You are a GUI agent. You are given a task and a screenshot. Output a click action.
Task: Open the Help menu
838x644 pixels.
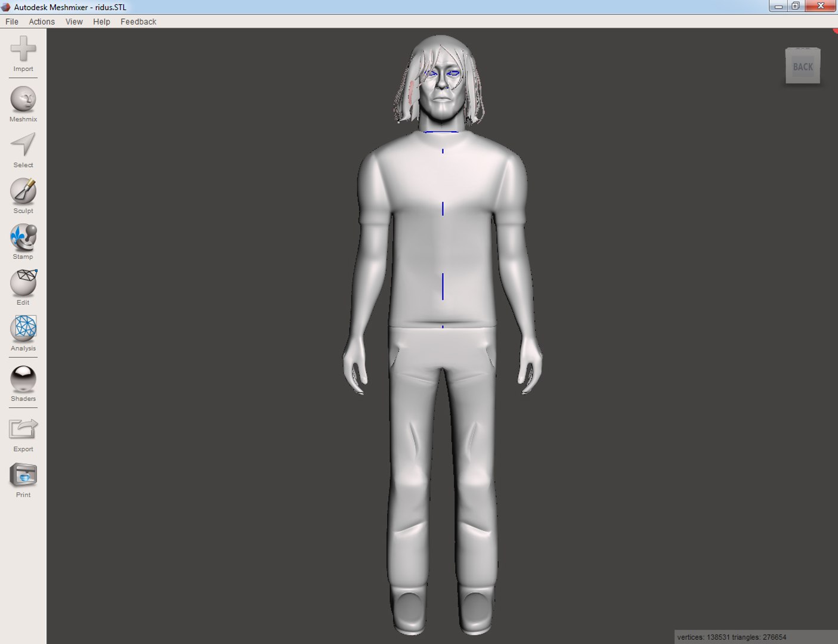pos(101,21)
